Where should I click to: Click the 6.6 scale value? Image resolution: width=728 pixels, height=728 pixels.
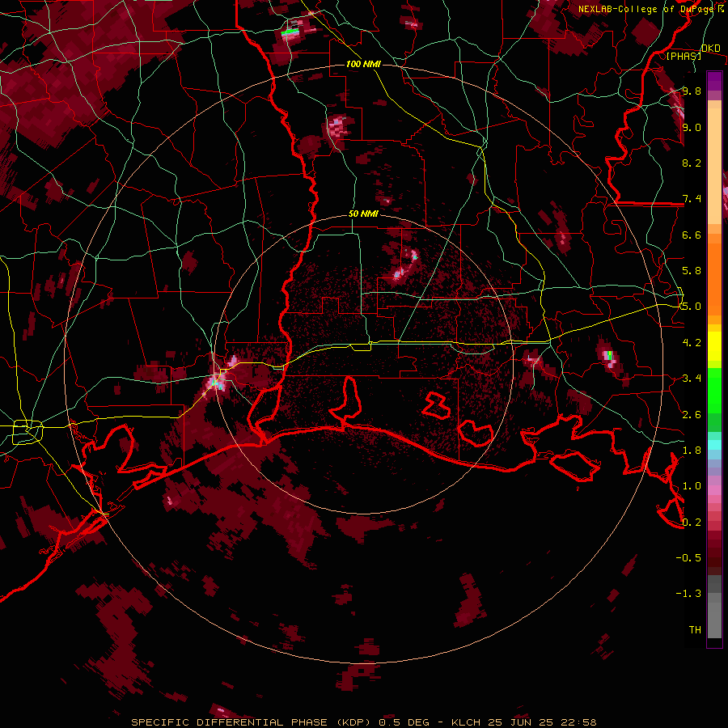click(x=692, y=235)
